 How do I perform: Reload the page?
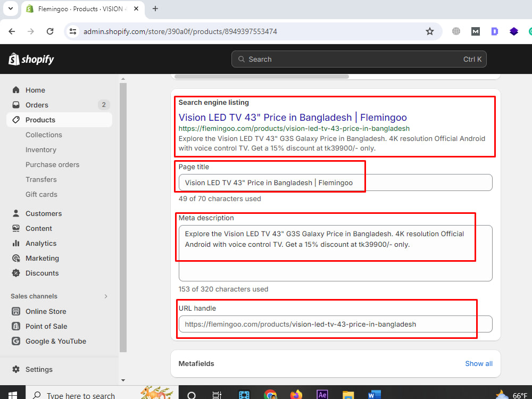50,31
